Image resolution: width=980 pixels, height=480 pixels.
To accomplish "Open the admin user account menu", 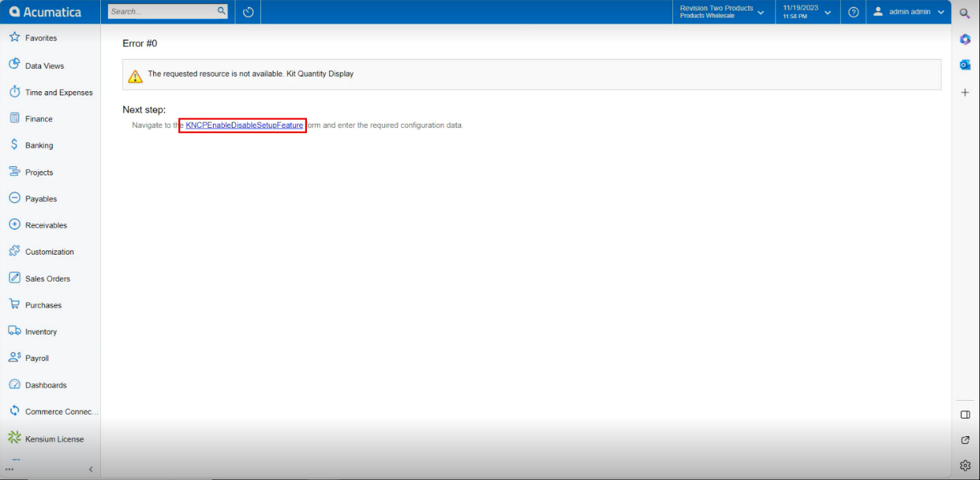I will pos(907,12).
